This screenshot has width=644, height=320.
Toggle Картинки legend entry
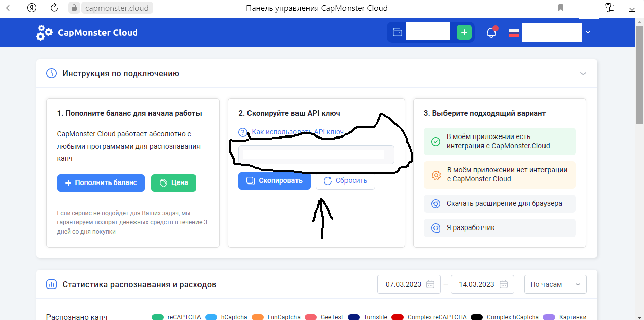[565, 317]
